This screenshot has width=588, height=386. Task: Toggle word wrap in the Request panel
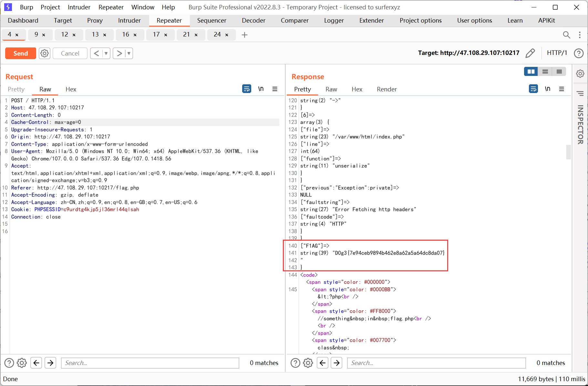tap(247, 89)
